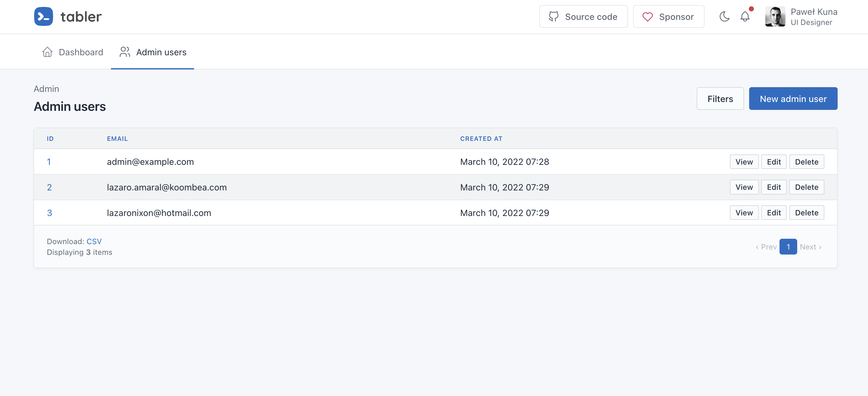Viewport: 868px width, 396px height.
Task: Click the heart icon in Sponsor
Action: click(647, 16)
